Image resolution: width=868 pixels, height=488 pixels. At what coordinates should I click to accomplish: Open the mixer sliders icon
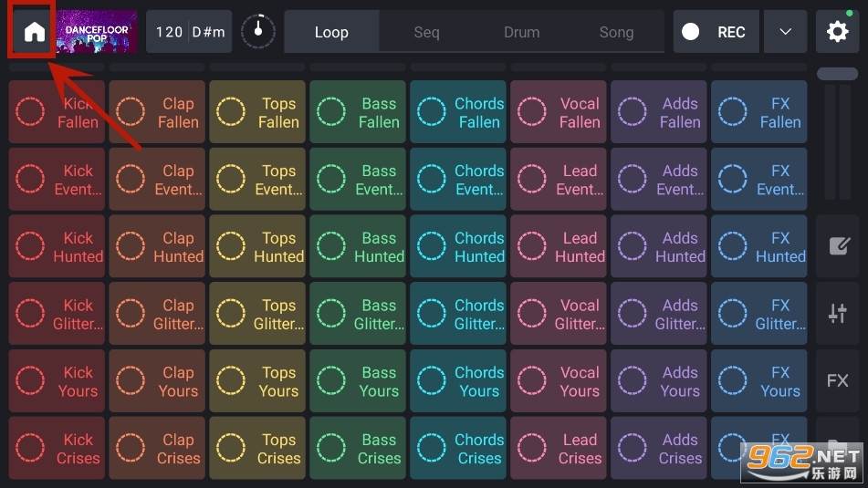[x=838, y=313]
